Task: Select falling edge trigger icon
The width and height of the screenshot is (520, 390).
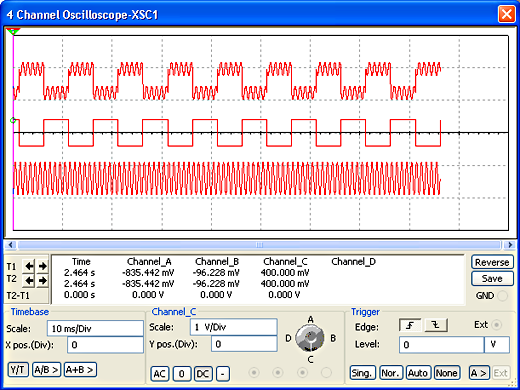Action: click(436, 325)
